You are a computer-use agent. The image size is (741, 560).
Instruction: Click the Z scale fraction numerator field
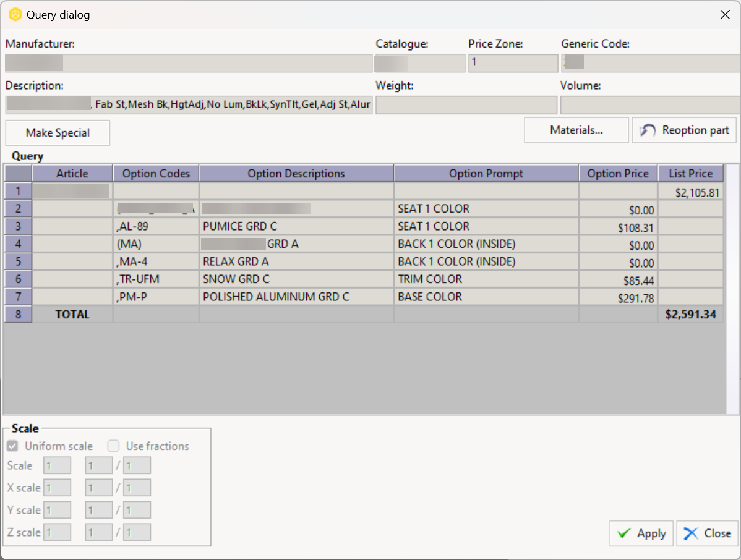coord(99,532)
